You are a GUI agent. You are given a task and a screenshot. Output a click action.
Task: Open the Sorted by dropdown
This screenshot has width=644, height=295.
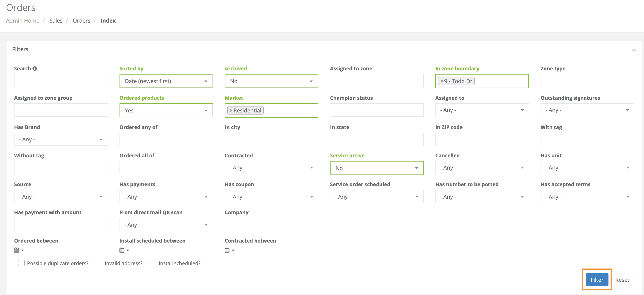point(166,81)
